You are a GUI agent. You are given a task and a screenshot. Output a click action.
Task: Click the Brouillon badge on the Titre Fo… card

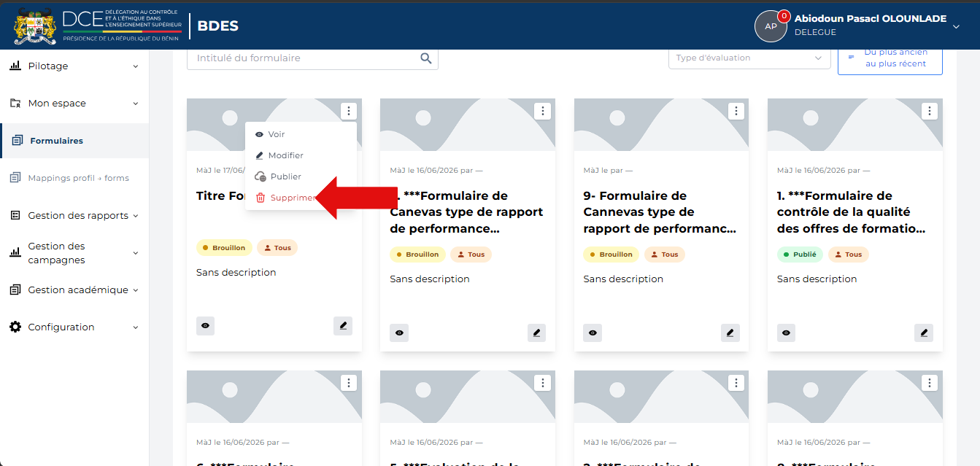tap(224, 248)
